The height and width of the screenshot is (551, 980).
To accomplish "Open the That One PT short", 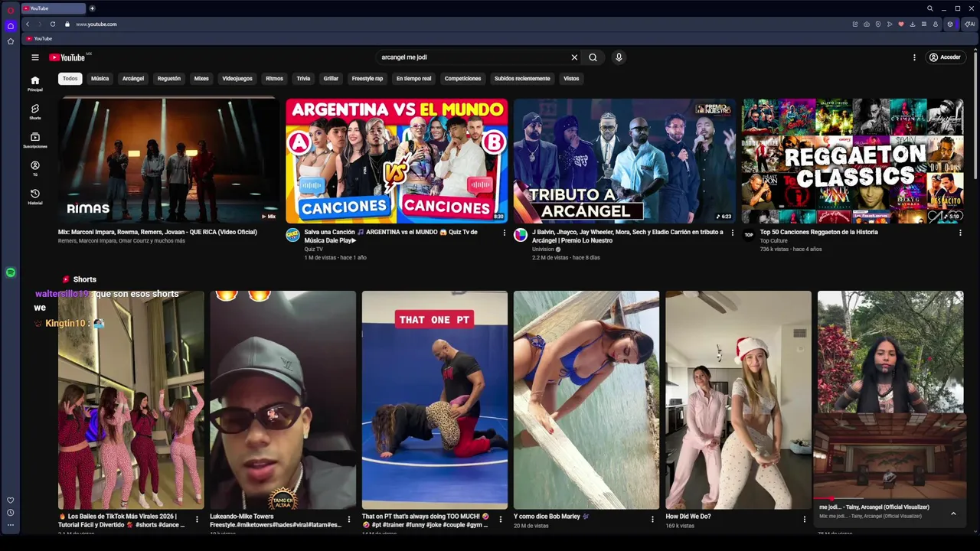I will [434, 399].
